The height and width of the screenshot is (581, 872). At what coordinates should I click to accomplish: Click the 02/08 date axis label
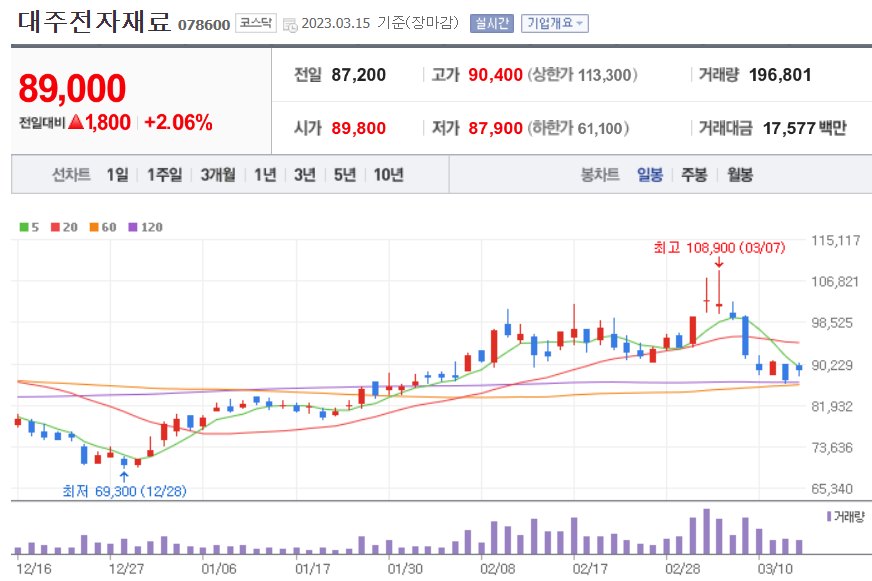tap(497, 569)
